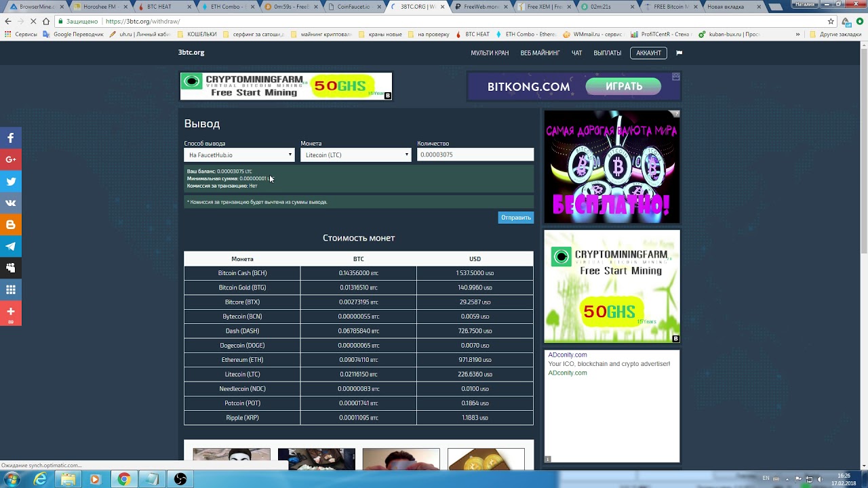Open 'МУЛЬТИ КРАН' menu item
This screenshot has height=488, width=868.
click(x=490, y=53)
